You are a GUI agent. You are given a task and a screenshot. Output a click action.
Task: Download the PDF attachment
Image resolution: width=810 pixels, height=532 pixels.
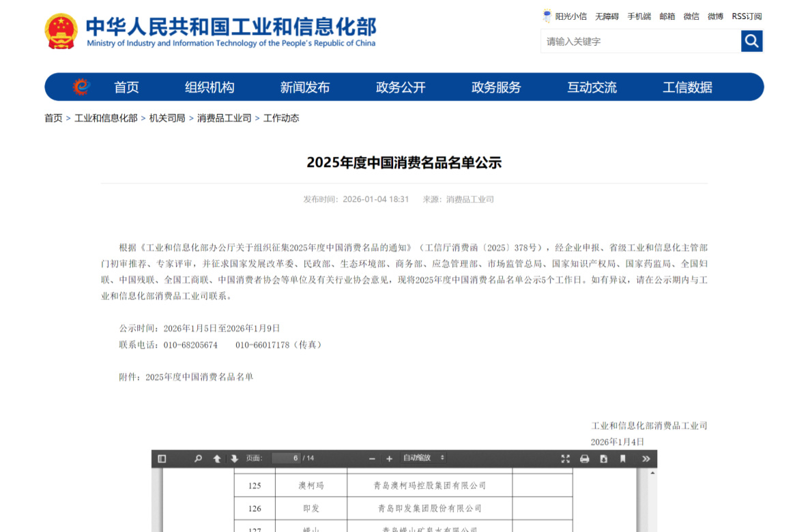point(603,459)
